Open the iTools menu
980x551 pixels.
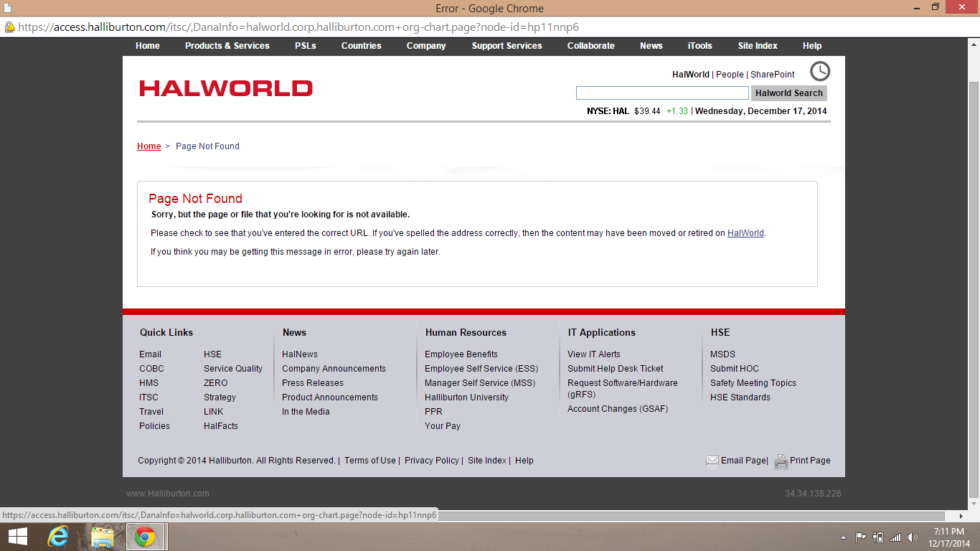(x=700, y=46)
